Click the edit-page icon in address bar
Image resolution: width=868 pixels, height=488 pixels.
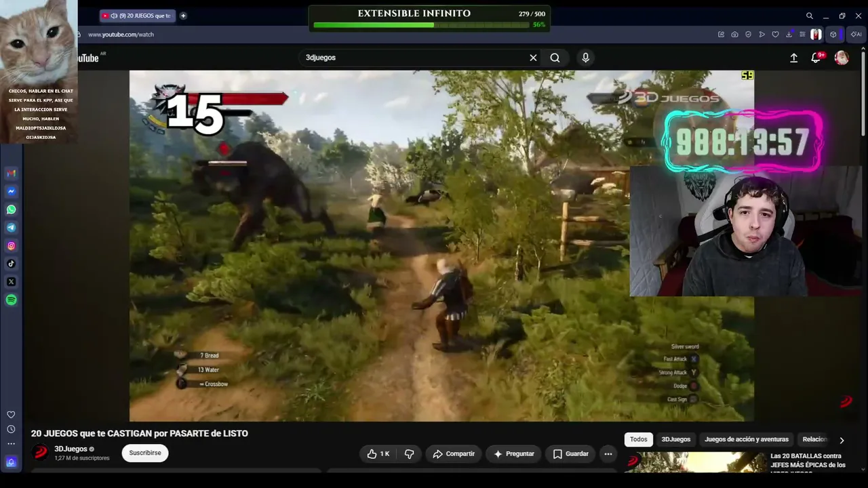(x=721, y=35)
